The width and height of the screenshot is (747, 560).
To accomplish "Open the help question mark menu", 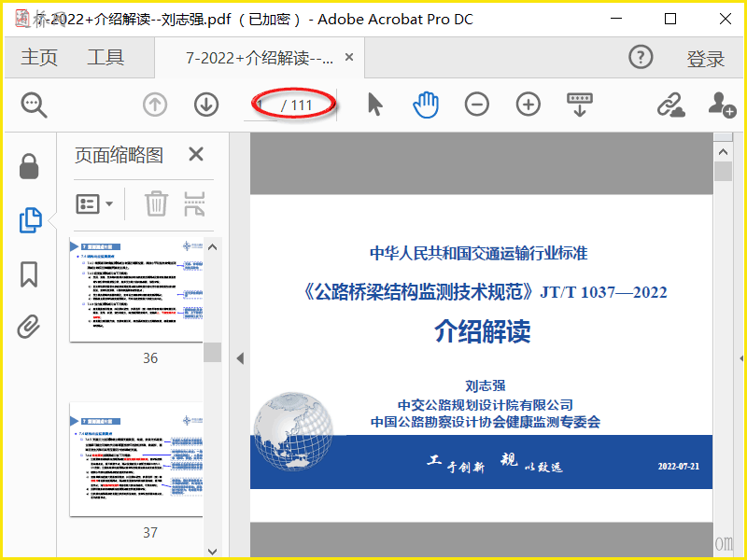I will tap(641, 57).
